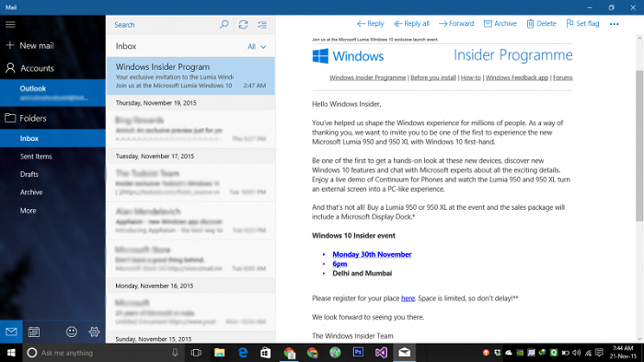Open the hamburger navigation menu

coord(10,25)
